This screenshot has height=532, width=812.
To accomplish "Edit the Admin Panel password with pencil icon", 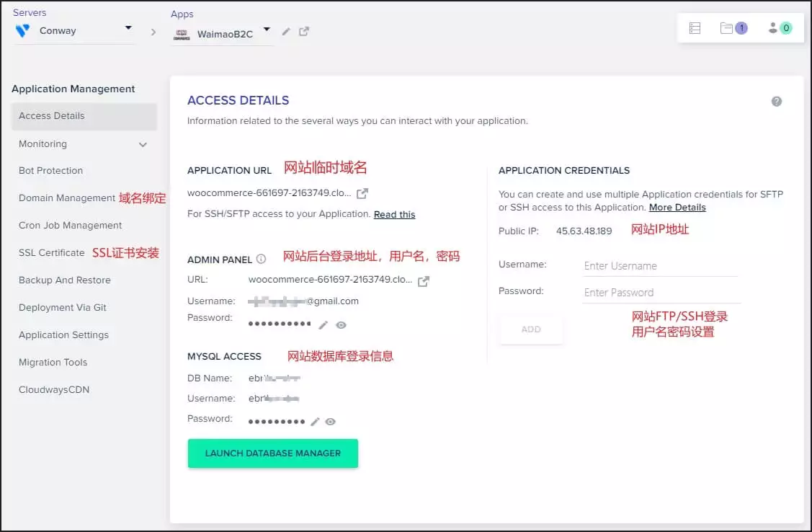I will [x=324, y=325].
